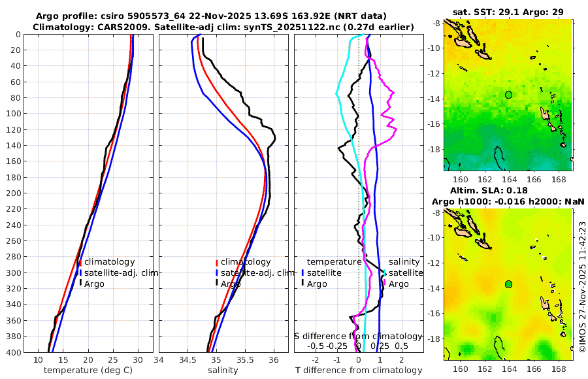Click 'T difference from climatology' axis label

point(359,371)
